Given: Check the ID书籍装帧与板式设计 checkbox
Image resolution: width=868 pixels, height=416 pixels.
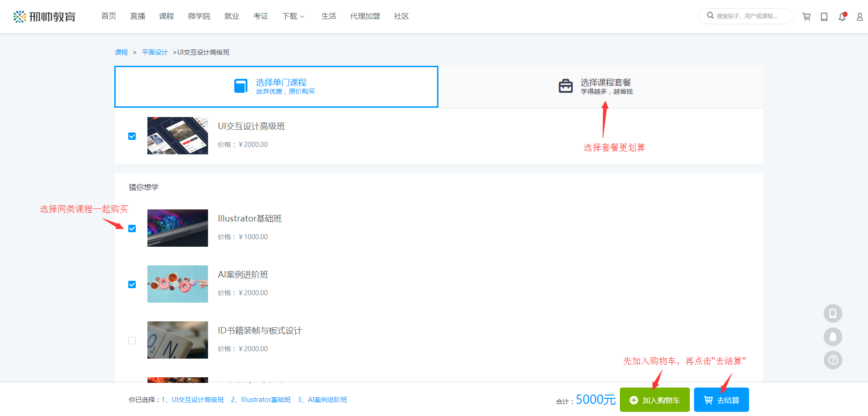Looking at the screenshot, I should [x=132, y=340].
